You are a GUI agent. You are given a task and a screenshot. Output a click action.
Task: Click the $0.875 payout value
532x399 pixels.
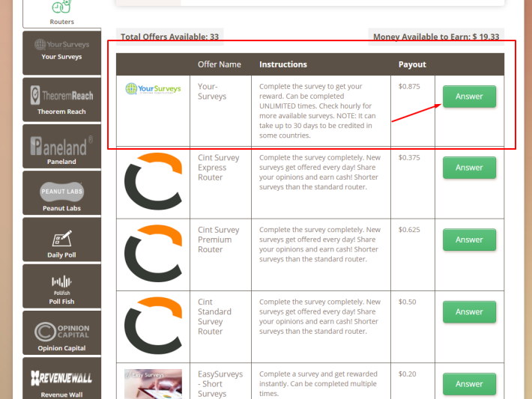pos(409,86)
